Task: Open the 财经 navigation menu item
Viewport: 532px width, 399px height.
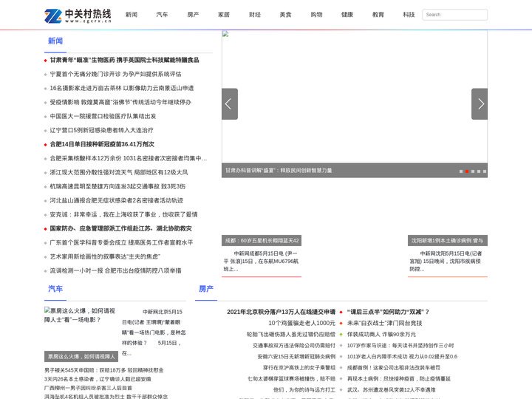Action: (x=255, y=15)
